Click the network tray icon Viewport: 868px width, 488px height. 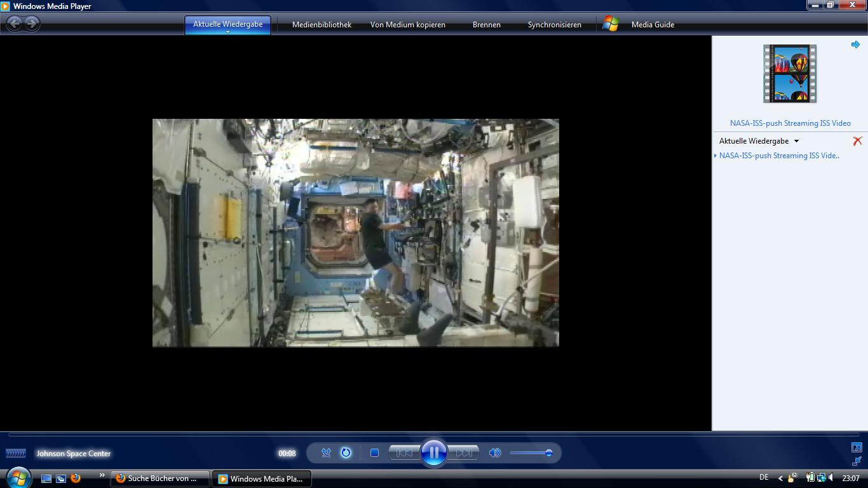coord(822,478)
